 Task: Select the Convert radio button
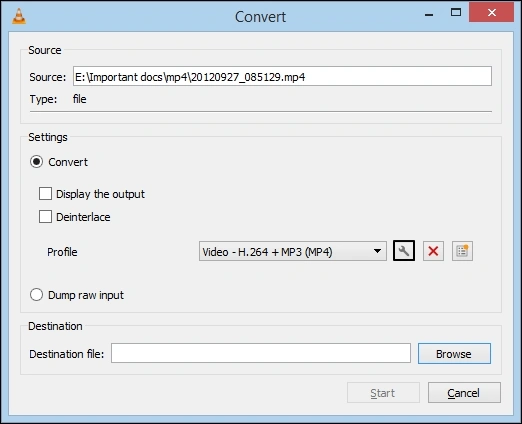[36, 162]
